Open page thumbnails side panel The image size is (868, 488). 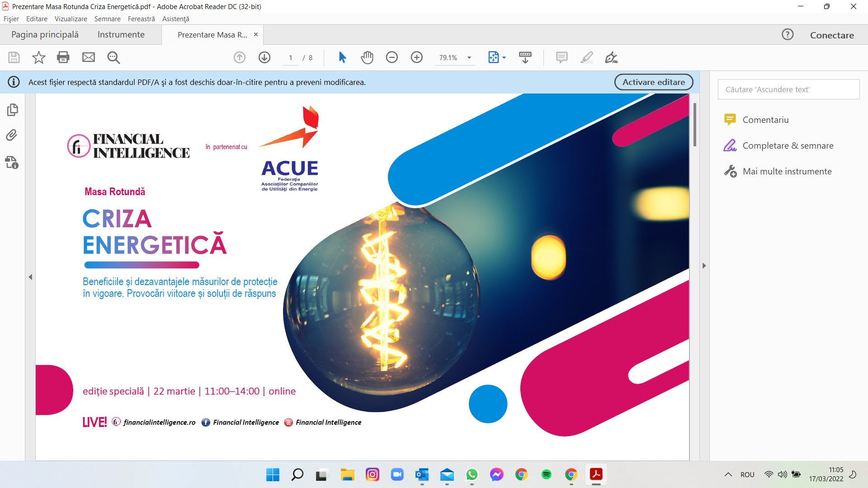12,110
